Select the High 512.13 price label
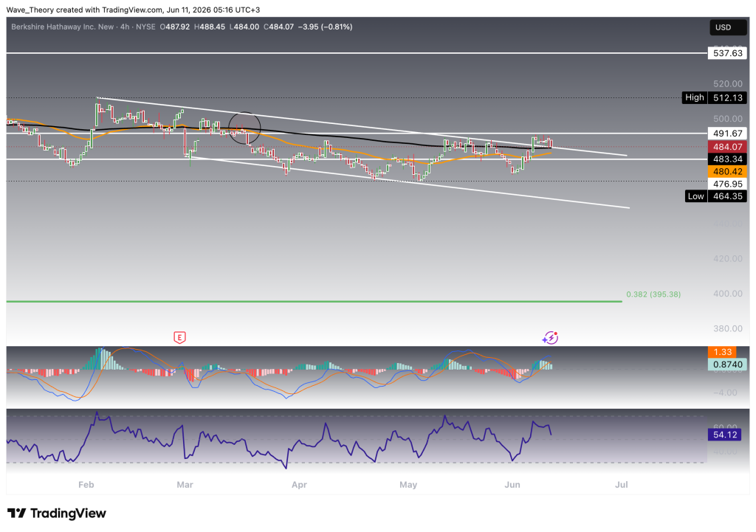The height and width of the screenshot is (532, 756). point(714,97)
